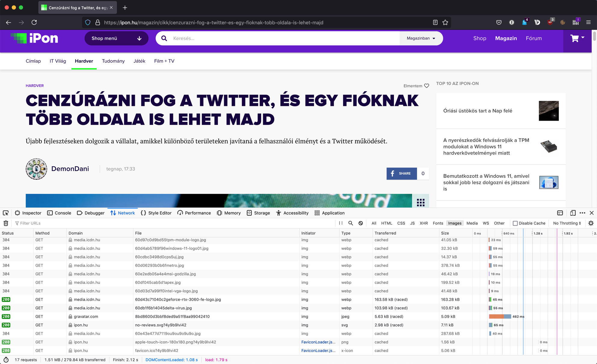The height and width of the screenshot is (364, 597).
Task: Clear the network log with trash icon
Action: 6,223
